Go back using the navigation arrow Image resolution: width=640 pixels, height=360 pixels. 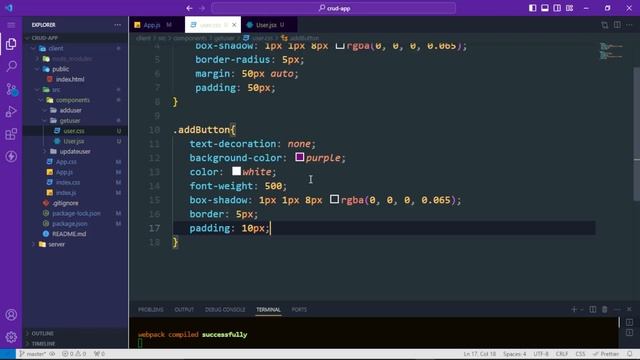pos(189,8)
